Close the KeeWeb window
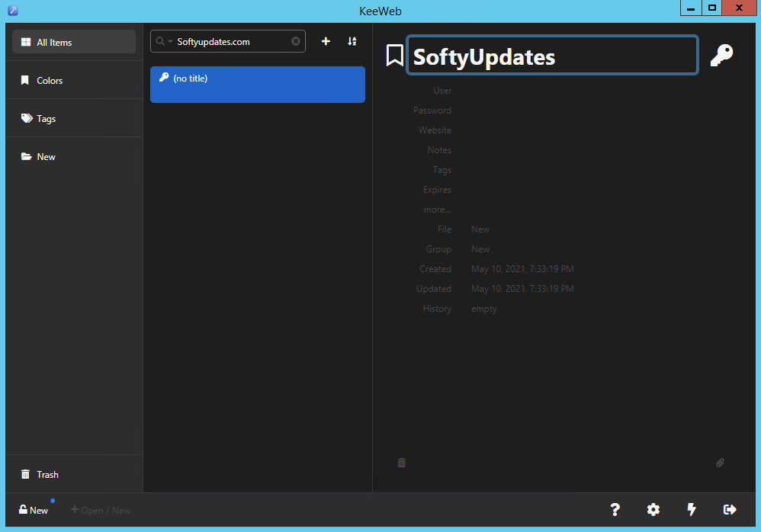 tap(739, 8)
